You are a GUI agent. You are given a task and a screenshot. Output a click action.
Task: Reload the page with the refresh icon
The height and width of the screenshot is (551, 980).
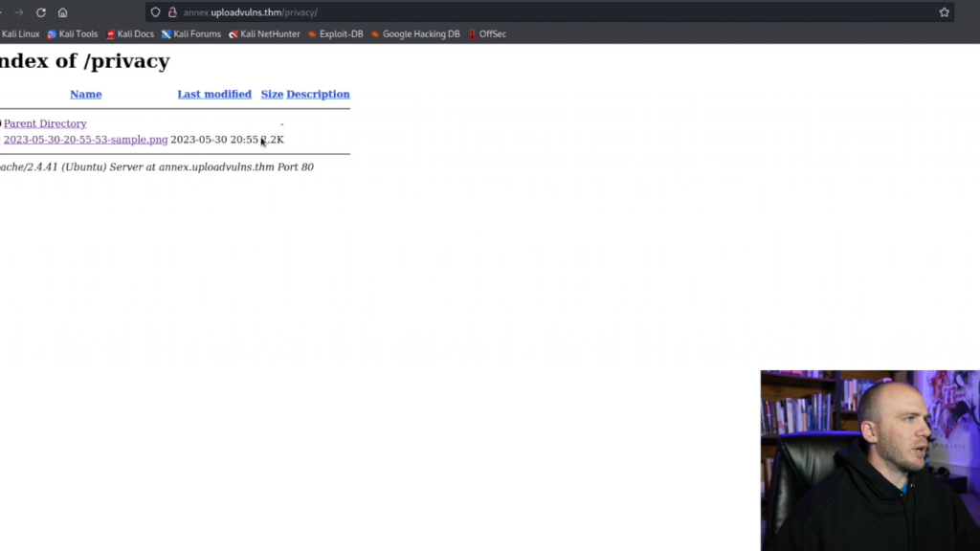[40, 12]
